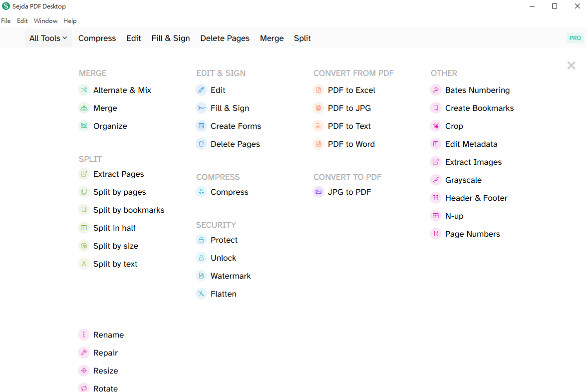Click the Repair wrench icon
This screenshot has height=392, width=587.
(x=84, y=353)
